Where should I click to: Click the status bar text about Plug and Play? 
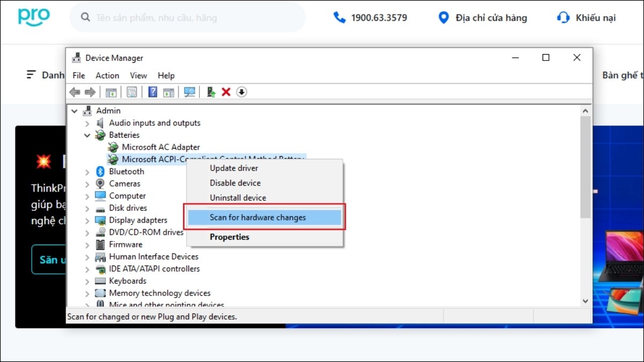click(152, 317)
